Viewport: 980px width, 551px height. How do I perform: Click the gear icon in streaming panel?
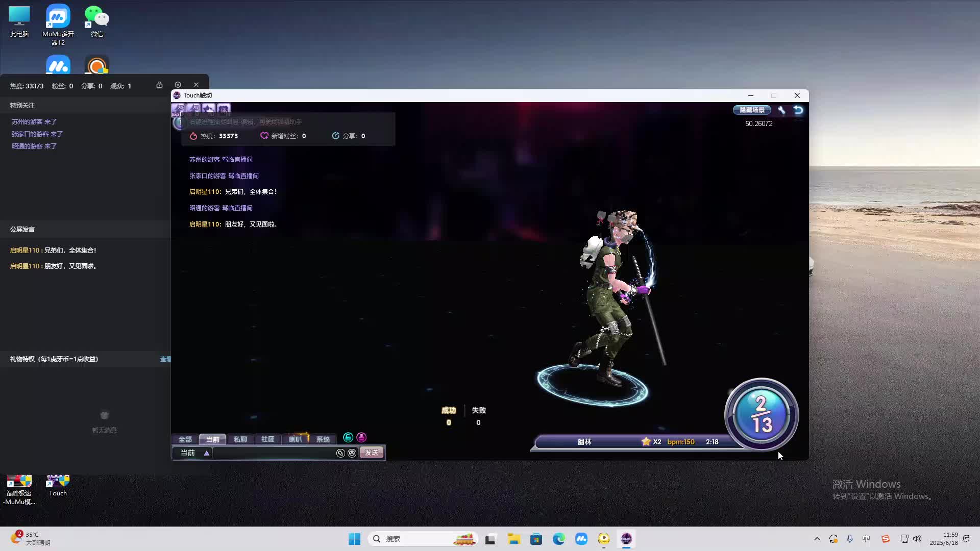point(178,85)
